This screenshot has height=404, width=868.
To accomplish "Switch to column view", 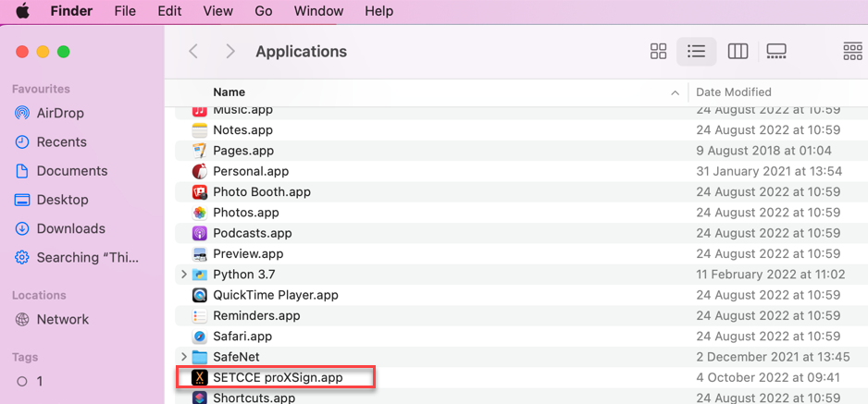I will click(738, 52).
